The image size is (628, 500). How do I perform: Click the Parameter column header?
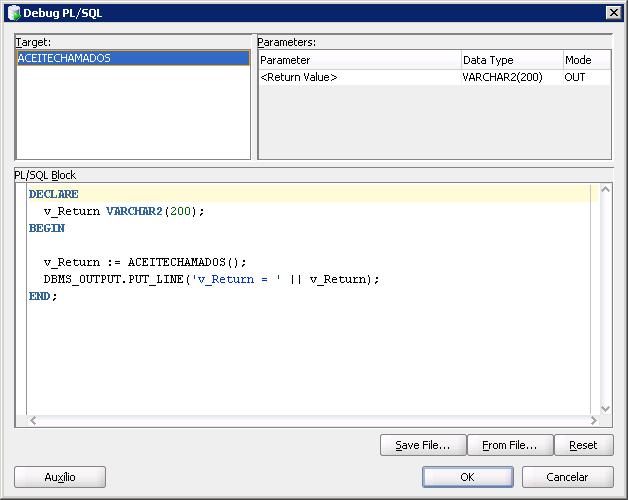360,60
